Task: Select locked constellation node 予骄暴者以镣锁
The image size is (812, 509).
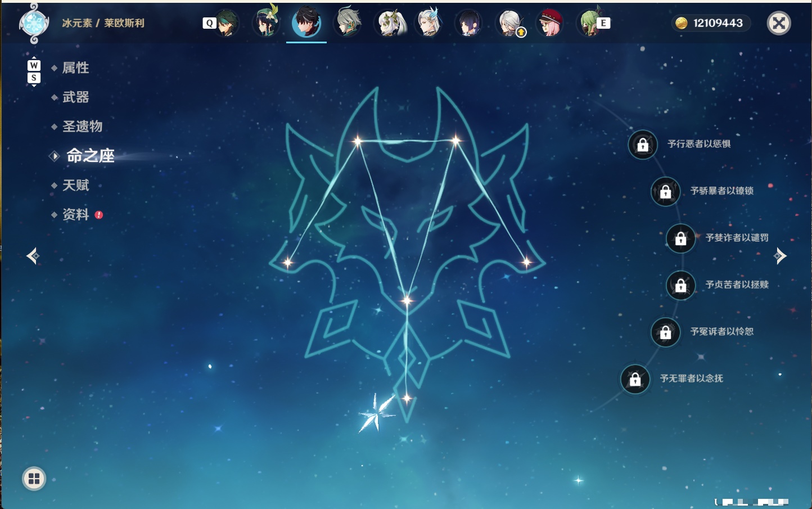Action: (x=666, y=192)
